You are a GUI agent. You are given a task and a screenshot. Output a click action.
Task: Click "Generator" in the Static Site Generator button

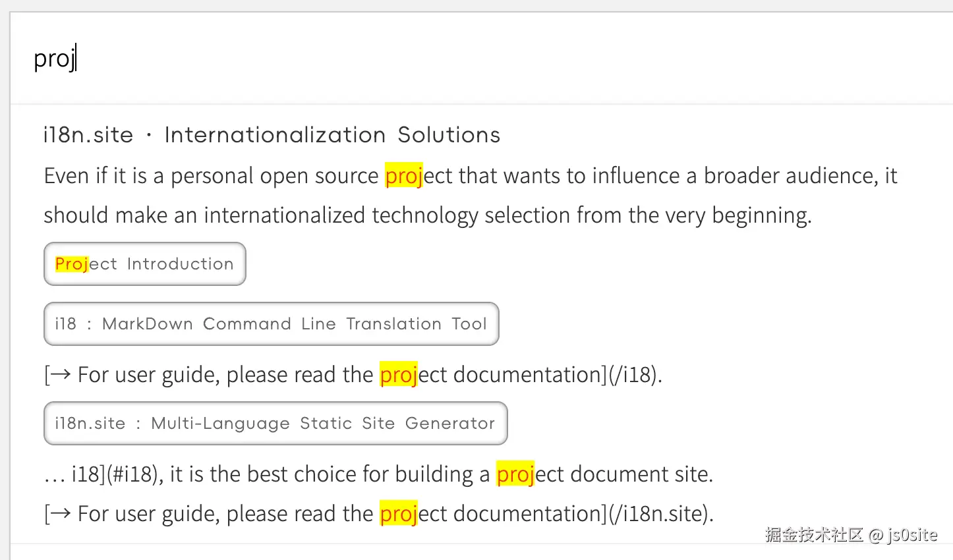(449, 424)
